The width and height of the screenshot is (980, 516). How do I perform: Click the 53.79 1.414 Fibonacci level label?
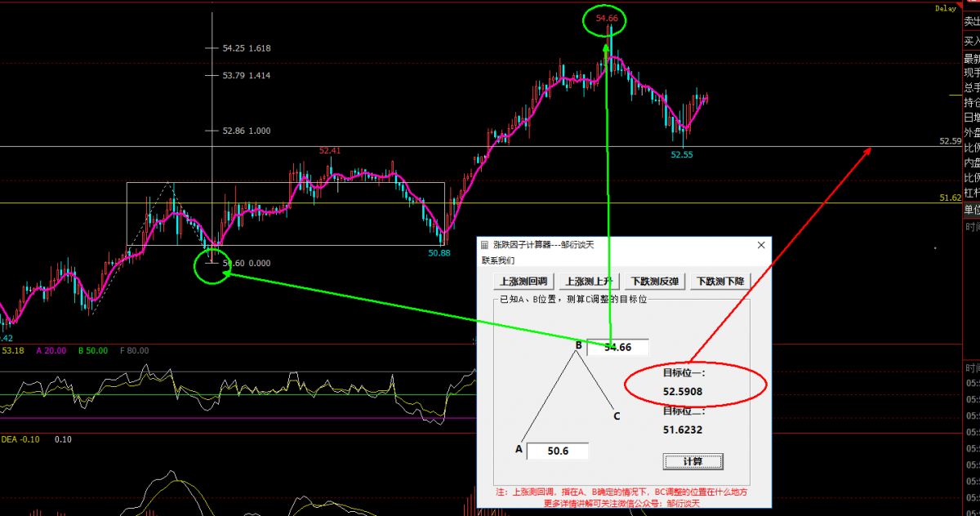coord(247,75)
